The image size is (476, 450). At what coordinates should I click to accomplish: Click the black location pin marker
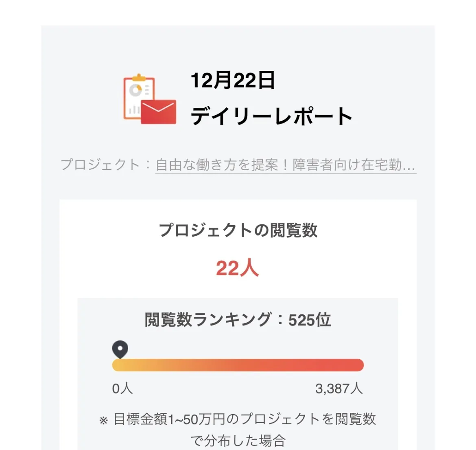[x=120, y=349]
